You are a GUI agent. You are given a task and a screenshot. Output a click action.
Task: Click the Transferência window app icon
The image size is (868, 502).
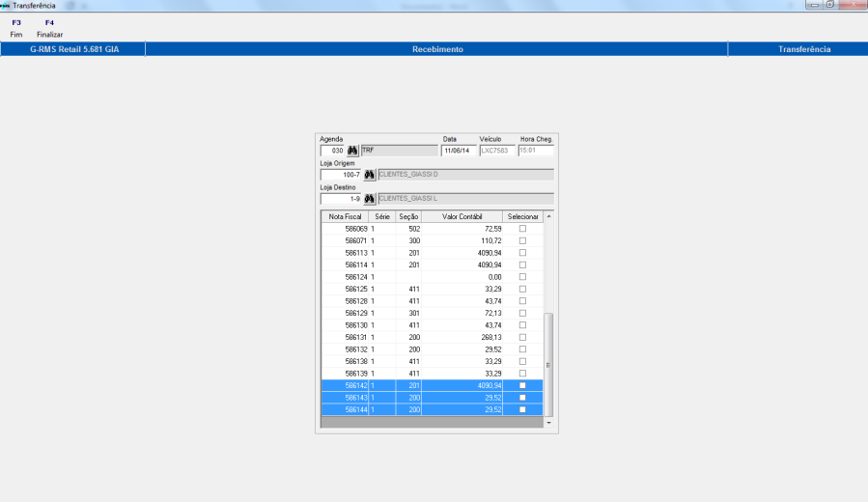tap(6, 6)
